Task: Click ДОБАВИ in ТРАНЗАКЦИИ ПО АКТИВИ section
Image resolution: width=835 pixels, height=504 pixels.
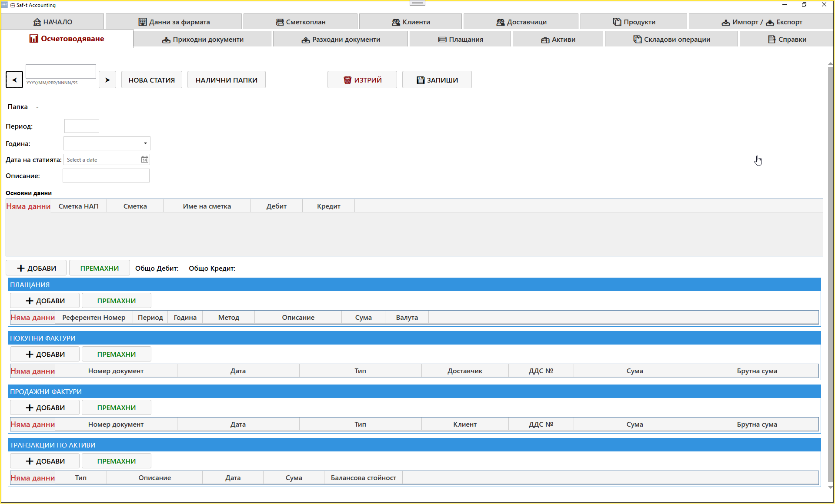Action: pos(45,461)
